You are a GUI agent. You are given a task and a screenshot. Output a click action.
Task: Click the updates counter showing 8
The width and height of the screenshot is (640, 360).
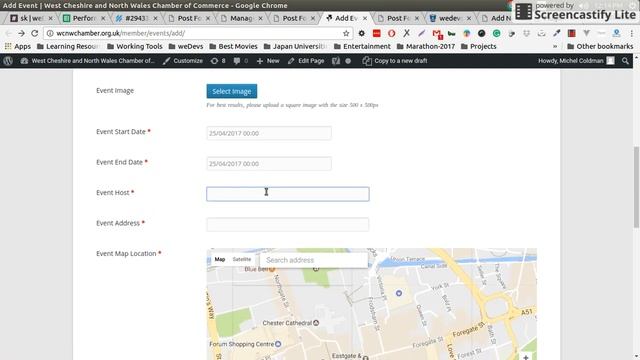pyautogui.click(x=218, y=61)
